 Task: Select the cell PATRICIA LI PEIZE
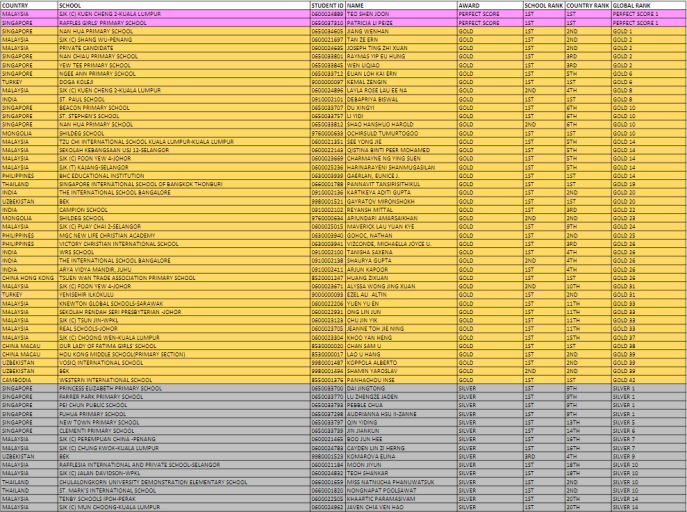click(x=401, y=23)
